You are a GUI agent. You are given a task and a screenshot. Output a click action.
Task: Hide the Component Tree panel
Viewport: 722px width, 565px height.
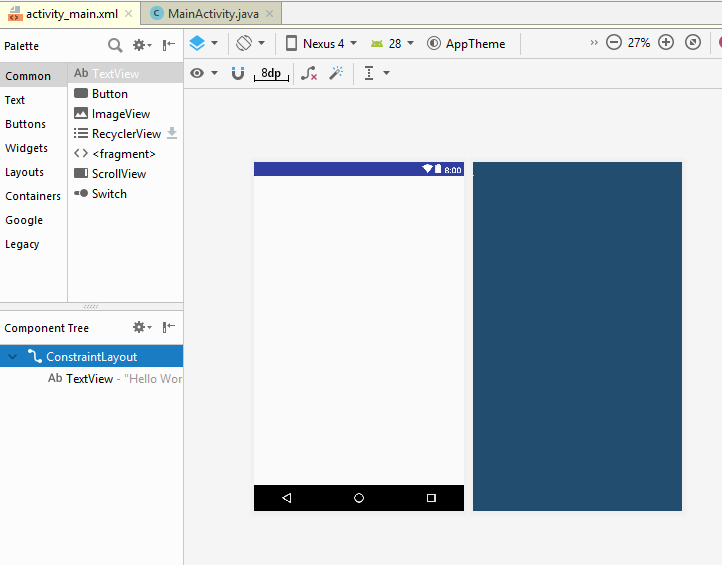[169, 327]
